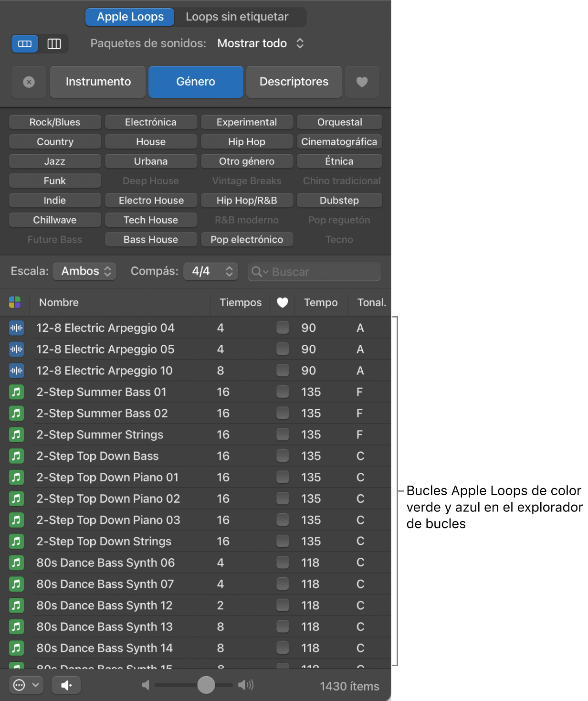
Task: Filter by Bass House genre
Action: pos(151,240)
